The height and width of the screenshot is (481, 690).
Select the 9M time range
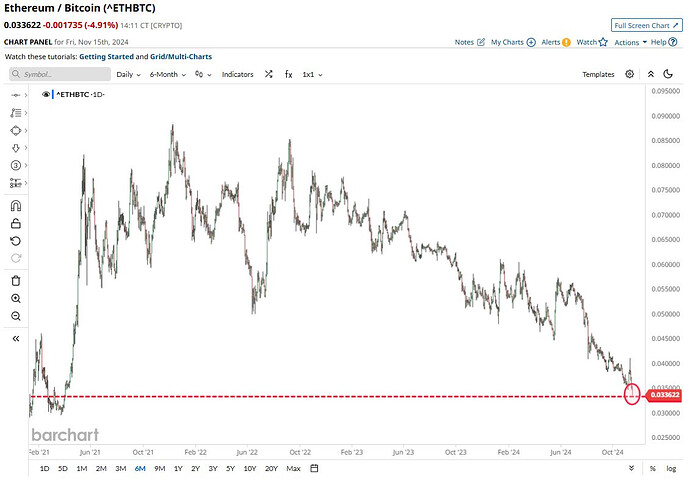[159, 468]
